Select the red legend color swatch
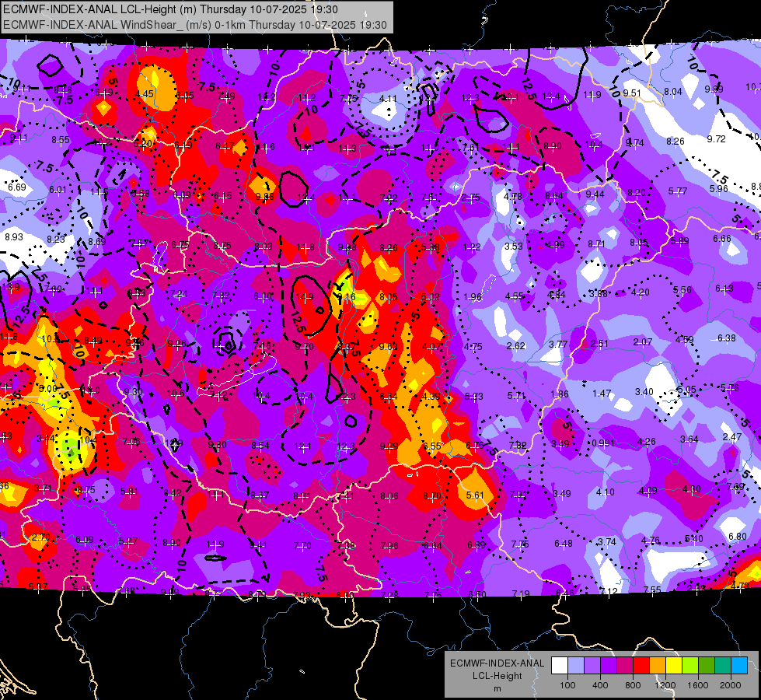This screenshot has height=700, width=761. coord(641,666)
